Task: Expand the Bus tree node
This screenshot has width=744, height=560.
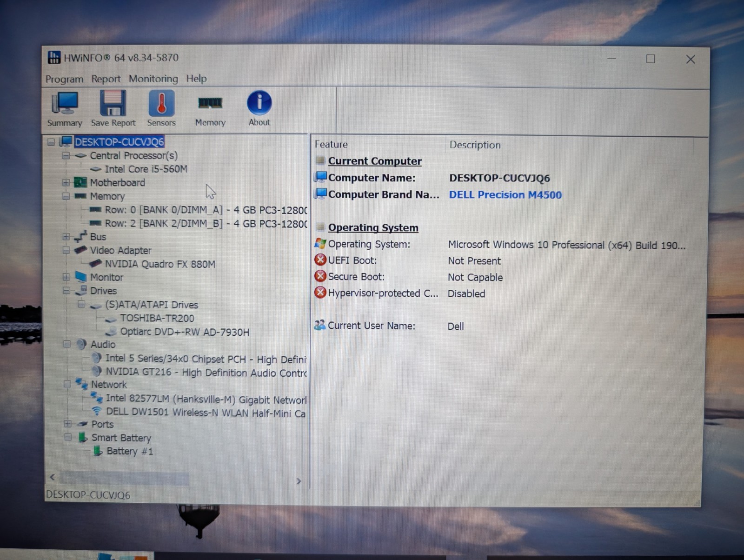Action: click(x=66, y=236)
